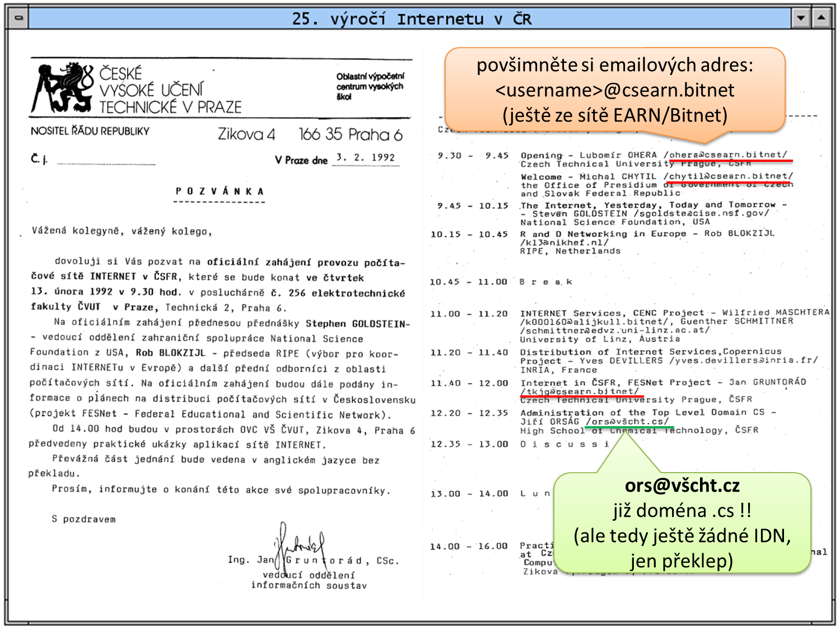
Task: Click the email "/tkjg@csearn.bitnet/"
Action: pyautogui.click(x=580, y=391)
